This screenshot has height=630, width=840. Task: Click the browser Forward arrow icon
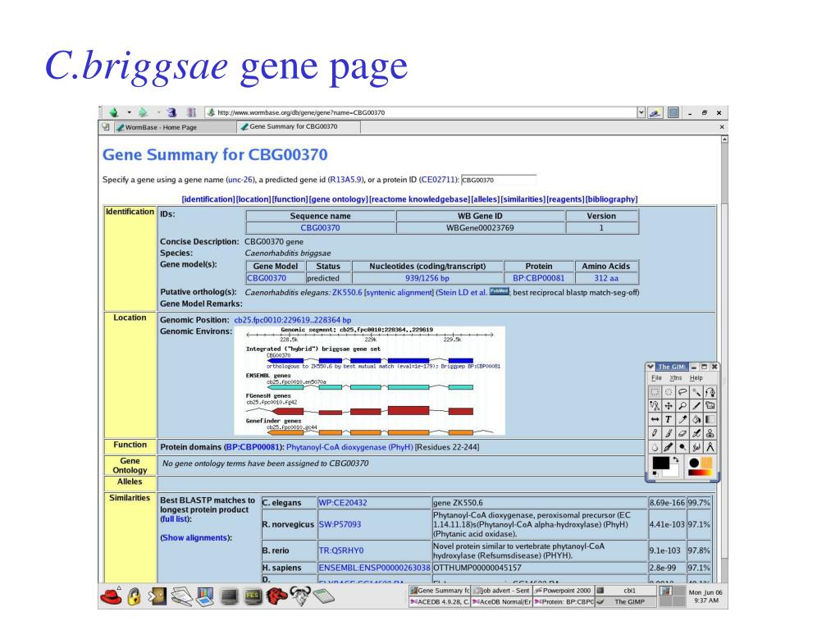tap(143, 112)
